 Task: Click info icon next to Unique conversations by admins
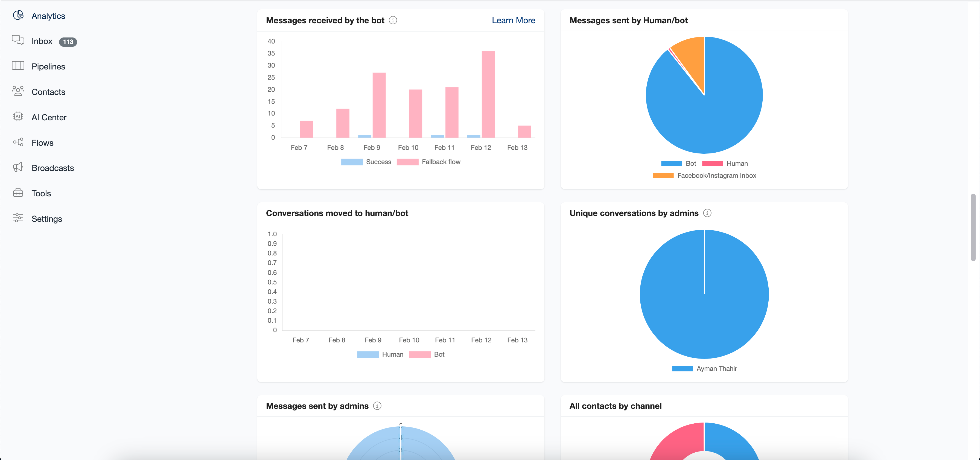[707, 213]
